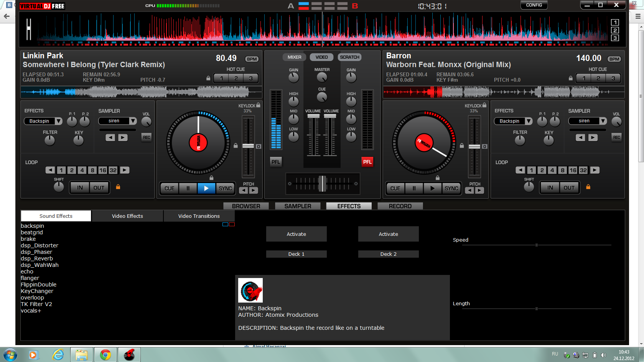Click the Deck 2 effect button
This screenshot has width=644, height=362.
[x=389, y=254]
